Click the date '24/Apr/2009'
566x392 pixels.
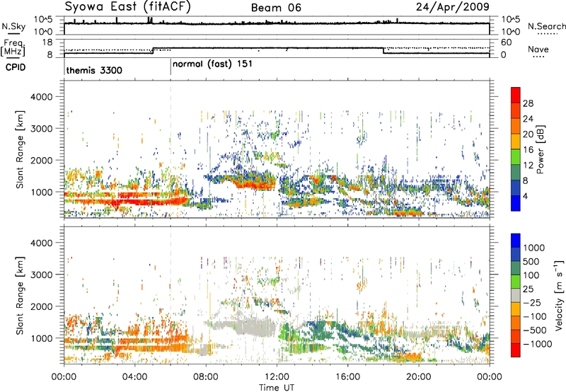453,7
